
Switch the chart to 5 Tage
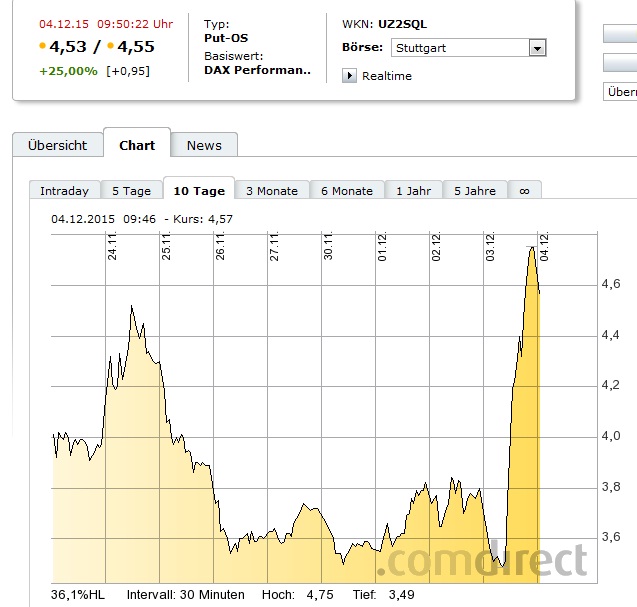(131, 191)
